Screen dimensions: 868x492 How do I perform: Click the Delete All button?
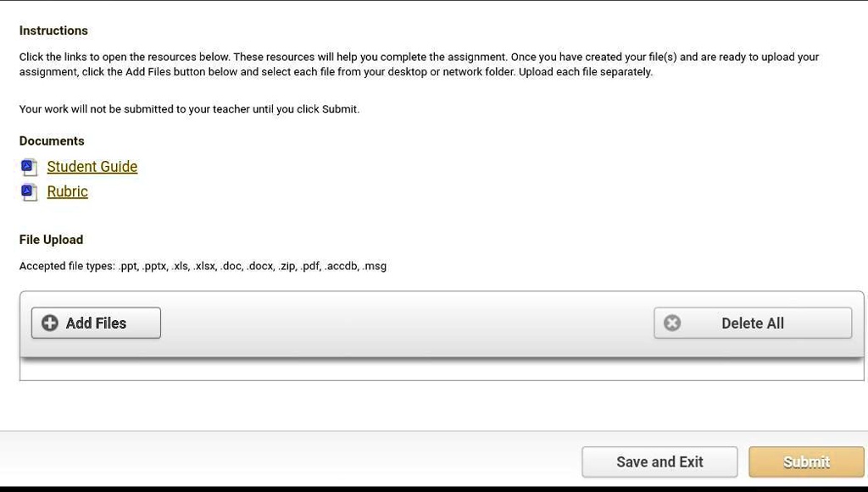point(752,323)
